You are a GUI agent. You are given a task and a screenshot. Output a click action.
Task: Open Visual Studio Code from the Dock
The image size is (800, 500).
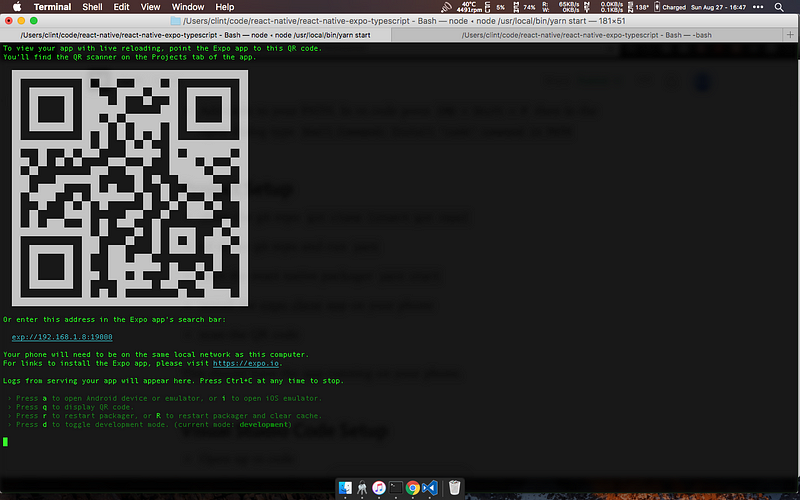coord(430,488)
